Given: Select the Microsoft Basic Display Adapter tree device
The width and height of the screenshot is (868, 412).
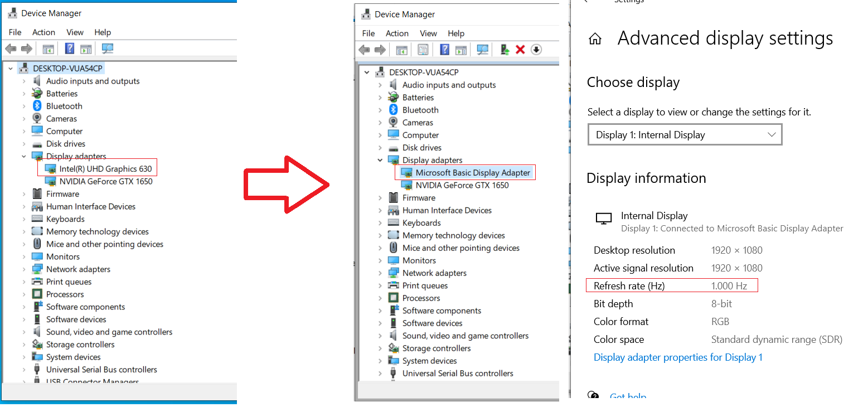Looking at the screenshot, I should [473, 173].
